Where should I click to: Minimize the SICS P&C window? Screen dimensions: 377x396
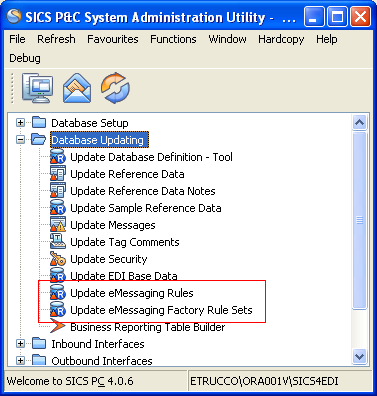tap(313, 17)
